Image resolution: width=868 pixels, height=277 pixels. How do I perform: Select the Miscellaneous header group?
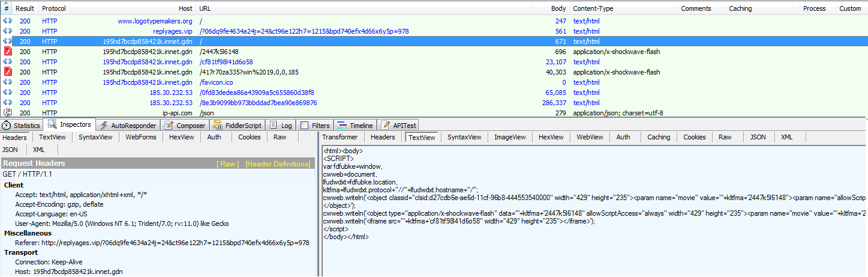pyautogui.click(x=28, y=233)
